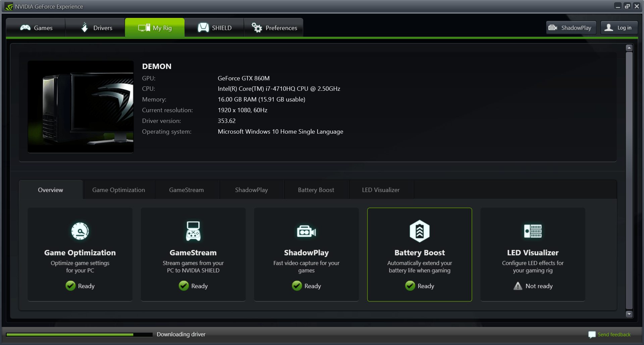Click the warning triangle on LED Visualizer card

518,286
